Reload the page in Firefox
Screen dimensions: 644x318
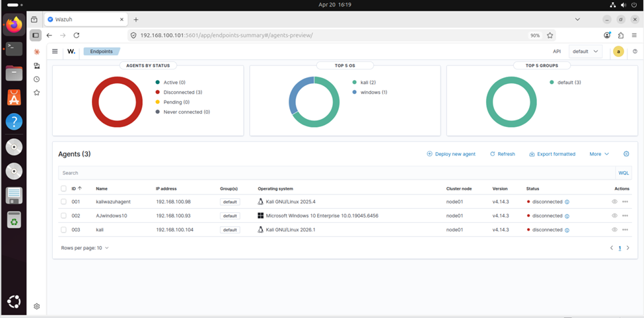tap(77, 35)
